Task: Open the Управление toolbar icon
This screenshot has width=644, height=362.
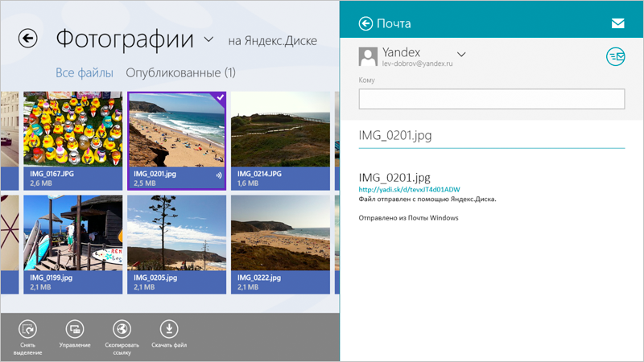Action: (x=75, y=329)
